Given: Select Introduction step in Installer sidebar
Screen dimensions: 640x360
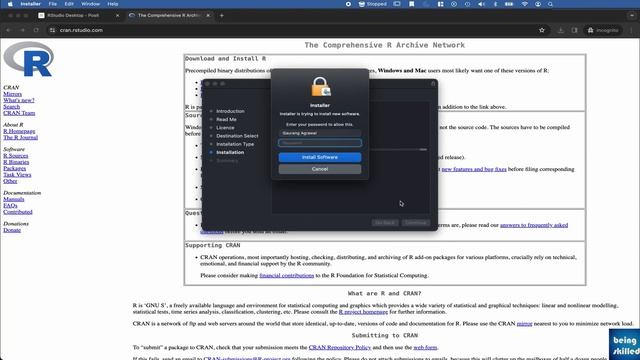Looking at the screenshot, I should pyautogui.click(x=230, y=111).
